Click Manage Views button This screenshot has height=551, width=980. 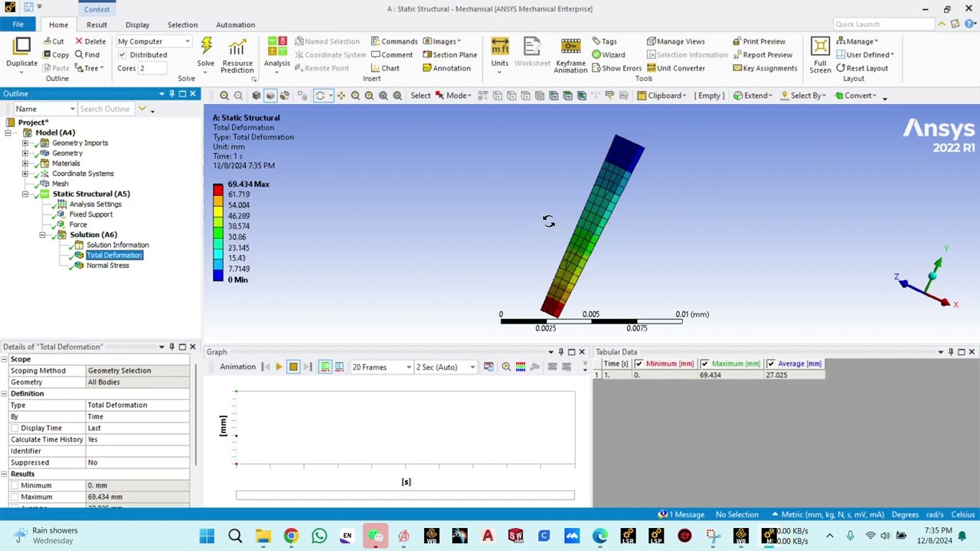point(675,41)
